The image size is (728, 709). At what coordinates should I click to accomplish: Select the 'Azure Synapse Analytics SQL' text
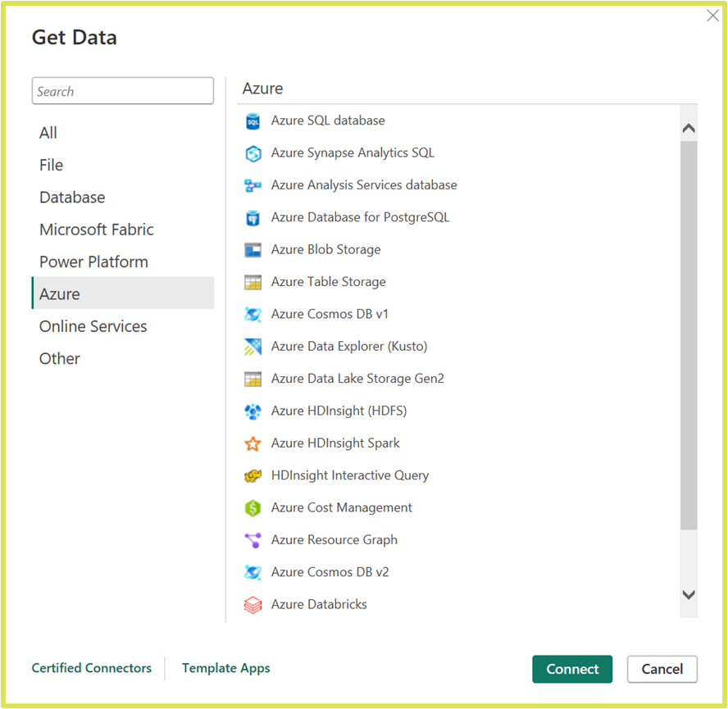[x=353, y=152]
